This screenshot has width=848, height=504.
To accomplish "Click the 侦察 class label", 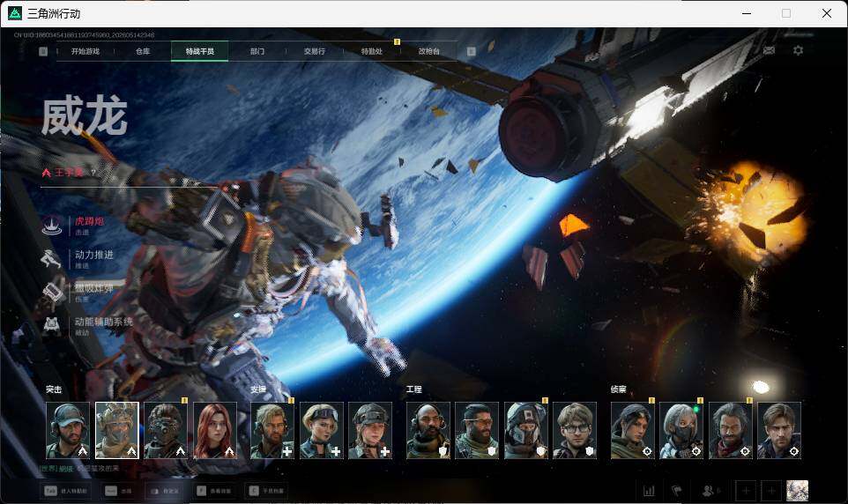I will (x=618, y=389).
